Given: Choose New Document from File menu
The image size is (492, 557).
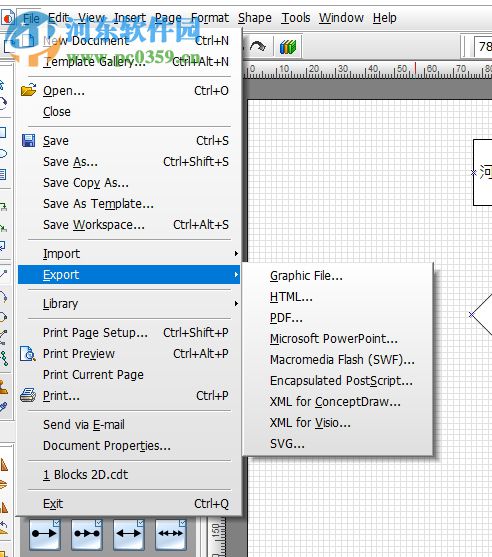Looking at the screenshot, I should click(129, 41).
